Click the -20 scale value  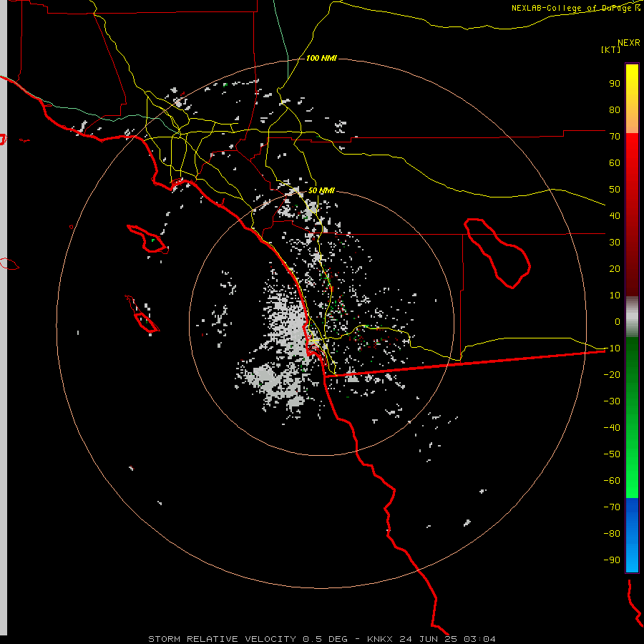[612, 374]
